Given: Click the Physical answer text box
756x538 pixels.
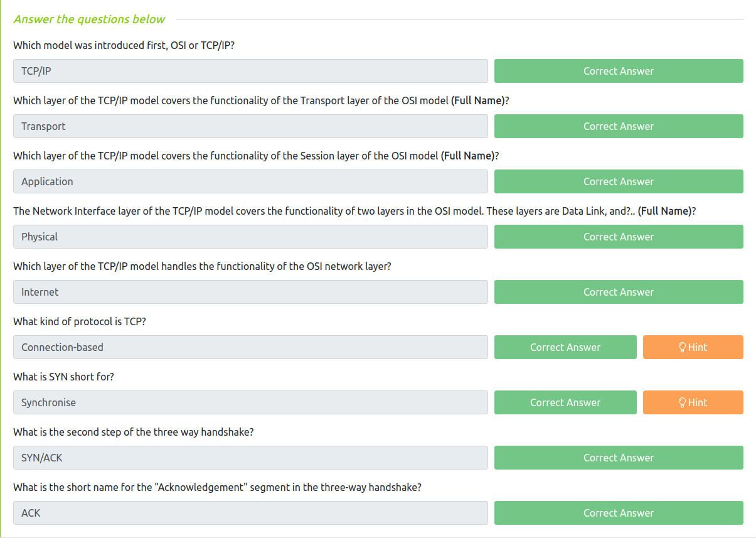Looking at the screenshot, I should pos(250,237).
